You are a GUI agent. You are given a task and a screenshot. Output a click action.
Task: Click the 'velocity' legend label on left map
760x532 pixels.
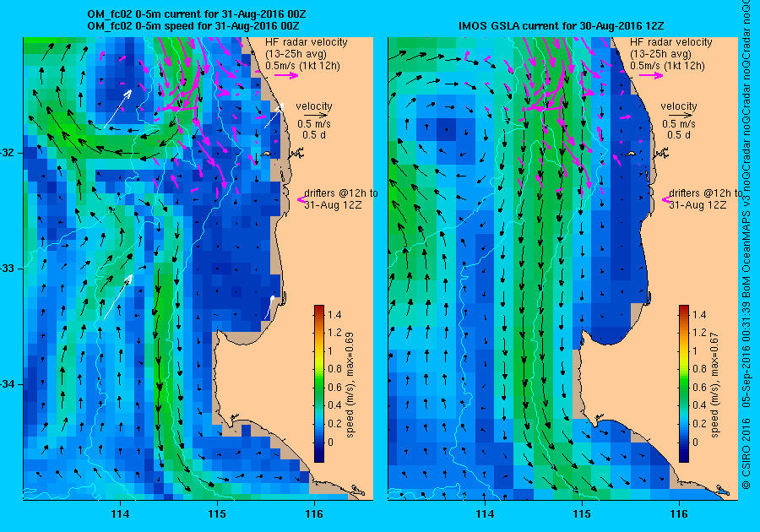point(314,106)
